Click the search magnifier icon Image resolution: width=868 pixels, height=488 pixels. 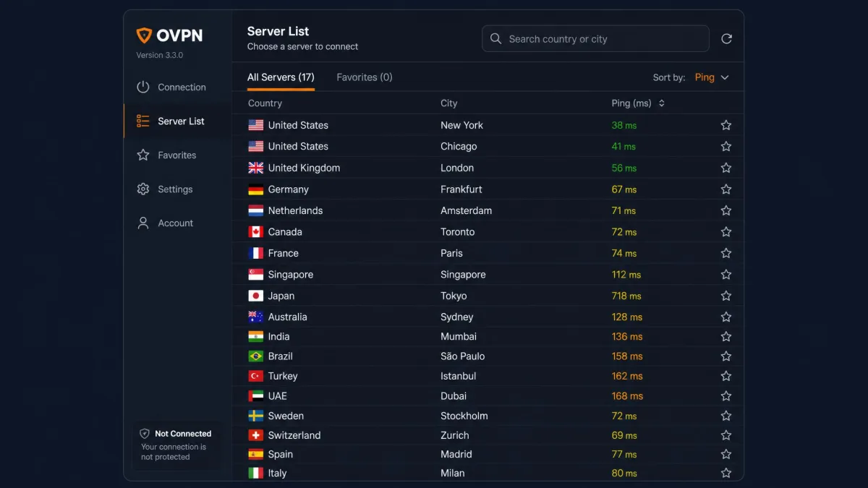495,39
